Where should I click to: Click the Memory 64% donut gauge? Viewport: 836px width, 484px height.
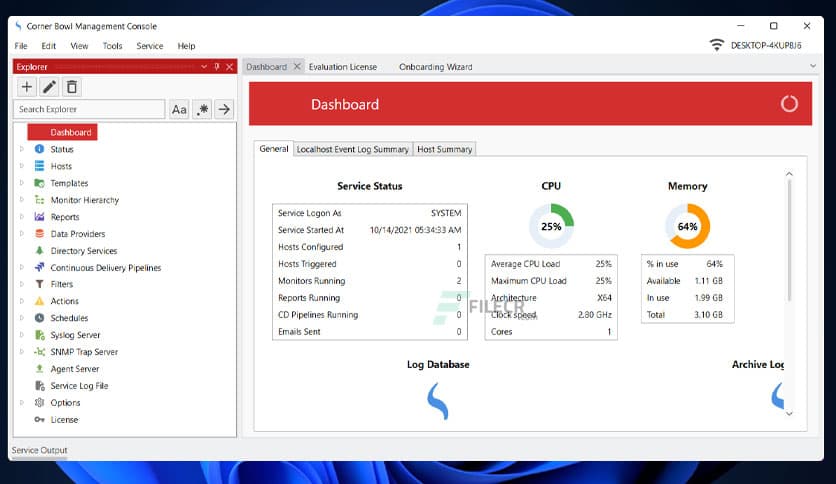(x=688, y=226)
